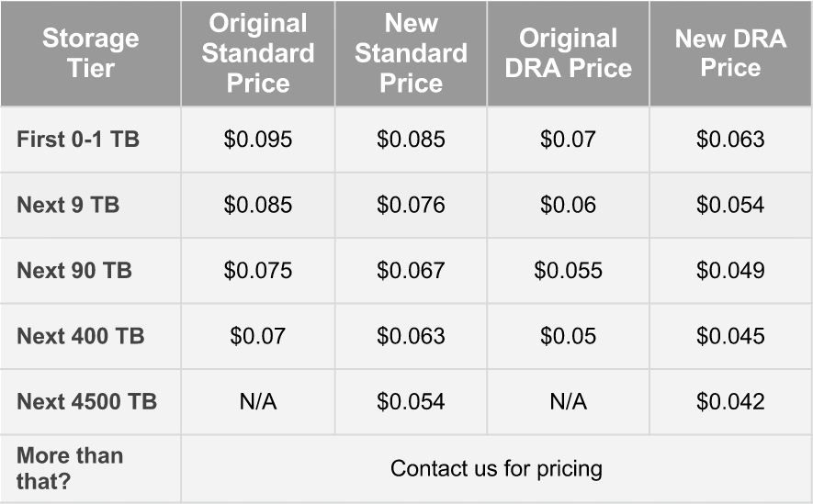Click the $0.076 new standard price cell
The image size is (813, 504).
411,205
